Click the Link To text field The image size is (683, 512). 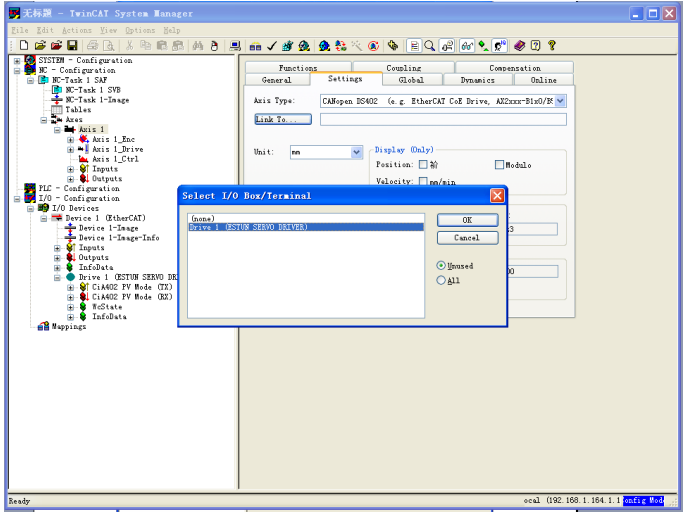click(443, 119)
